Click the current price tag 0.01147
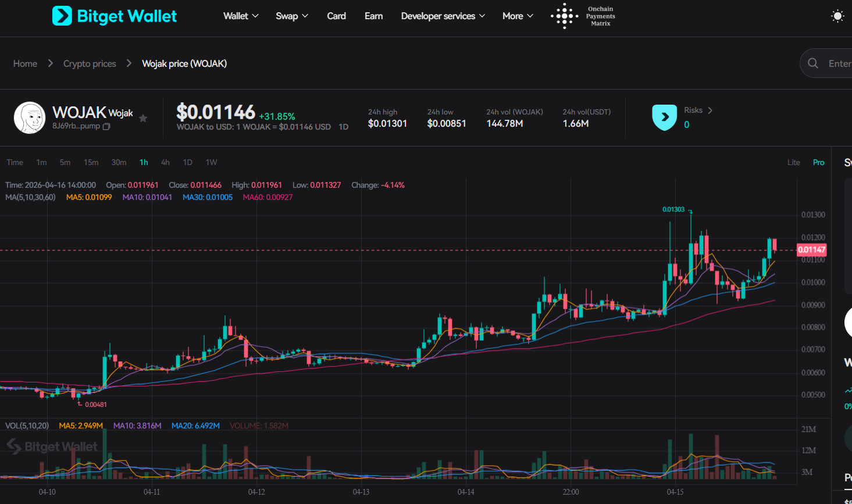 [x=811, y=250]
